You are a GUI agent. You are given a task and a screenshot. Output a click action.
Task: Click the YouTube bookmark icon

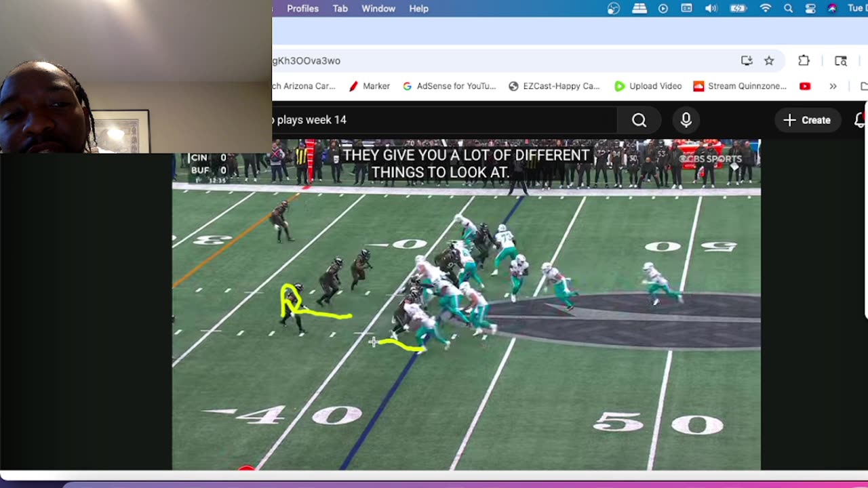[x=805, y=86]
